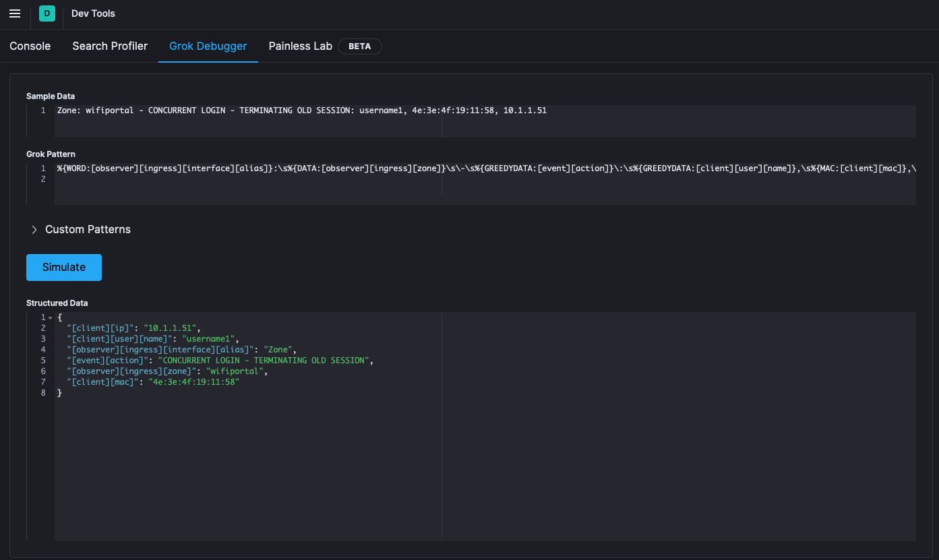The height and width of the screenshot is (560, 939).
Task: Click the "[event][action]" key
Action: click(x=108, y=361)
